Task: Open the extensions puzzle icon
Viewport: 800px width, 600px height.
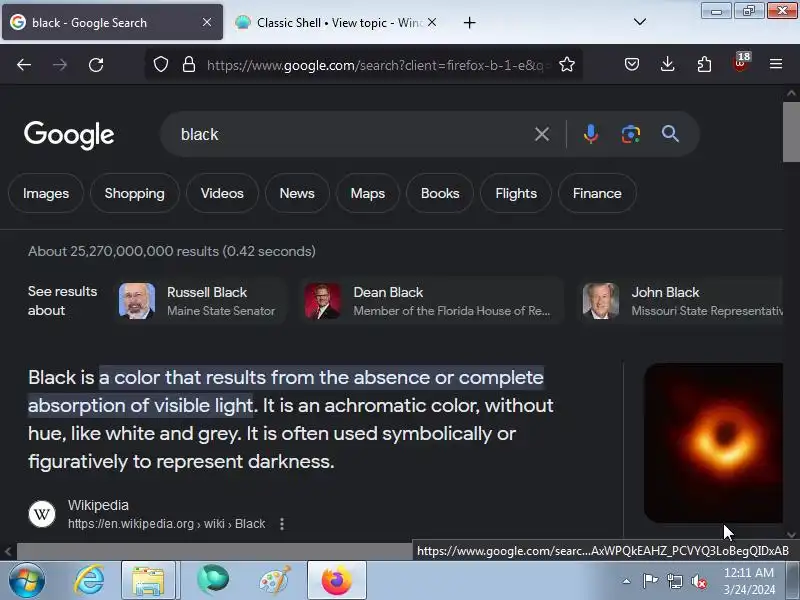Action: click(x=704, y=64)
